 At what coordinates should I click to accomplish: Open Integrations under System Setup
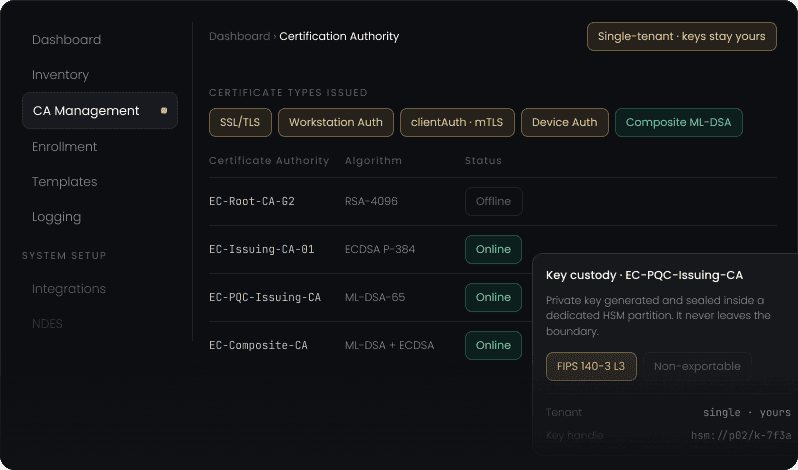(x=69, y=288)
